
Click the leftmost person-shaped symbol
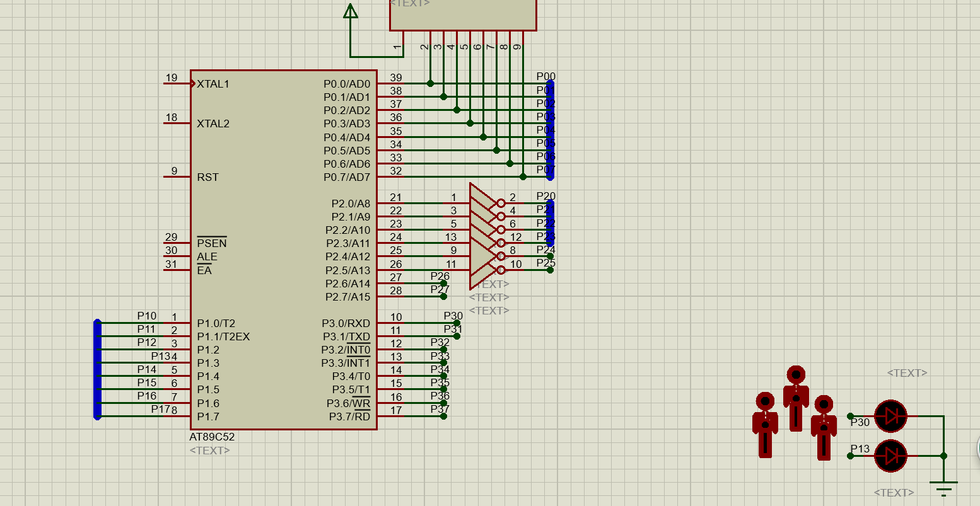(765, 424)
